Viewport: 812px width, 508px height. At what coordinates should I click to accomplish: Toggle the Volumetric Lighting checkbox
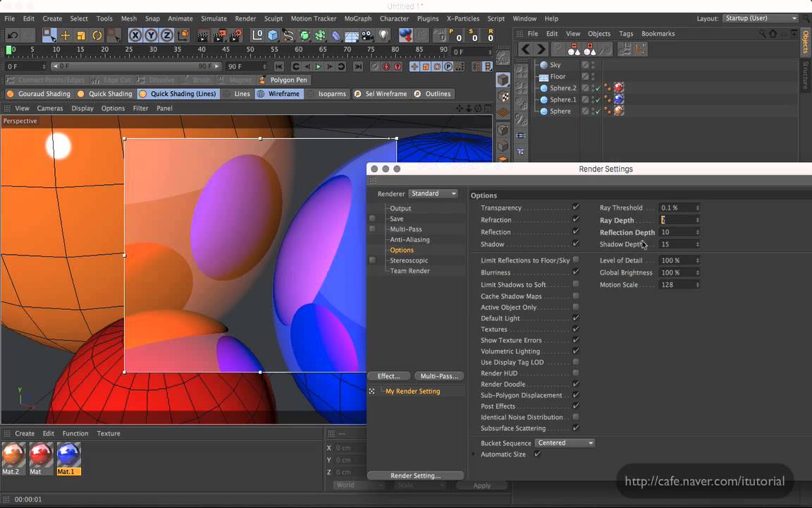tap(576, 351)
